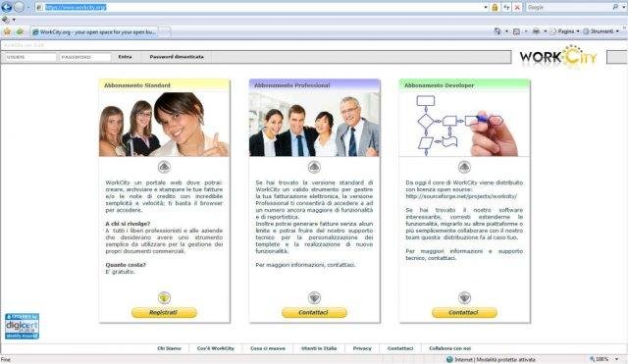Click the 'A chi si rivolge?' heading
The image size is (628, 364).
[x=128, y=224]
